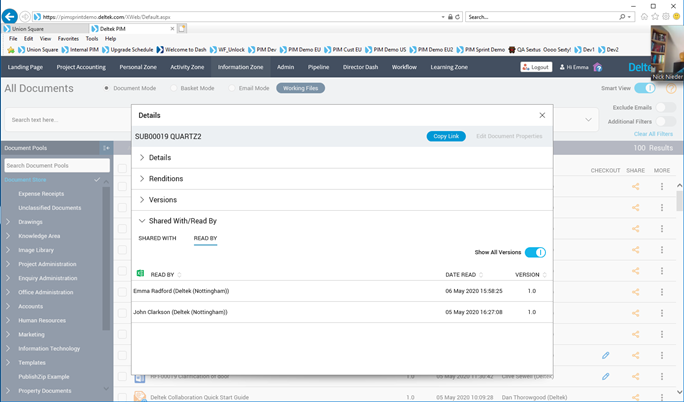The height and width of the screenshot is (402, 684).
Task: Sort by Date Read column arrows
Action: [x=481, y=275]
